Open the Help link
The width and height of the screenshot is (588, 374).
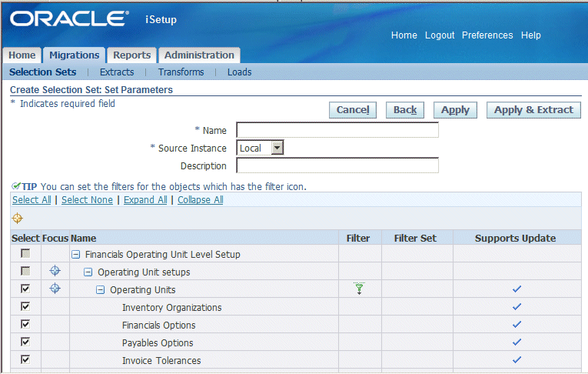[530, 35]
